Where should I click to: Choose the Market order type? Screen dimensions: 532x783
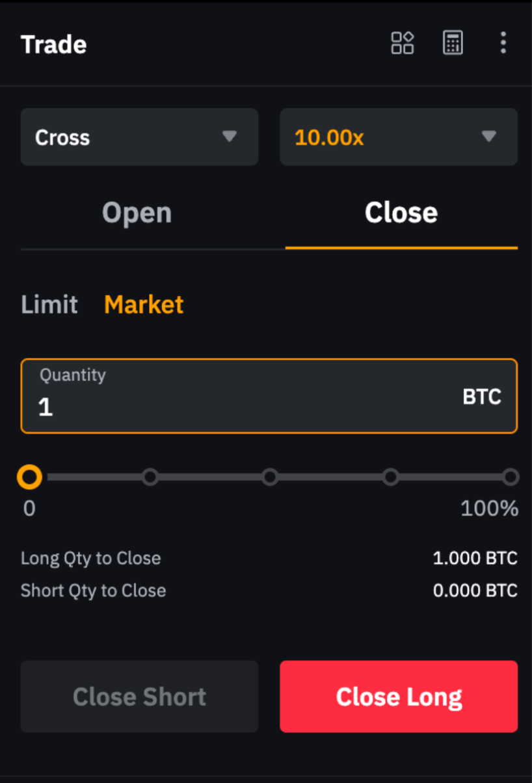(x=144, y=304)
